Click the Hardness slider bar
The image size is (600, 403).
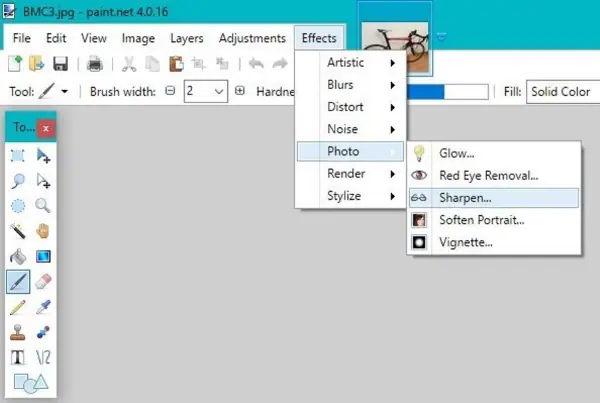(x=447, y=92)
